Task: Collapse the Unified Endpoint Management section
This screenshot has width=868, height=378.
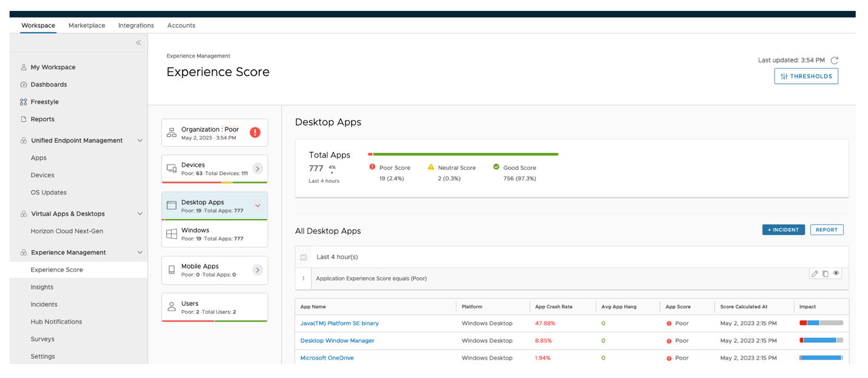Action: [140, 141]
